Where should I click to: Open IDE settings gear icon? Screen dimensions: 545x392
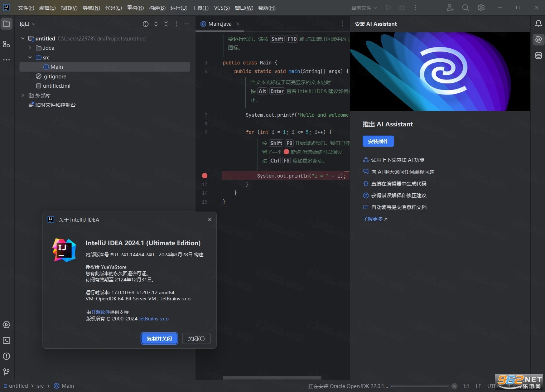pyautogui.click(x=481, y=8)
